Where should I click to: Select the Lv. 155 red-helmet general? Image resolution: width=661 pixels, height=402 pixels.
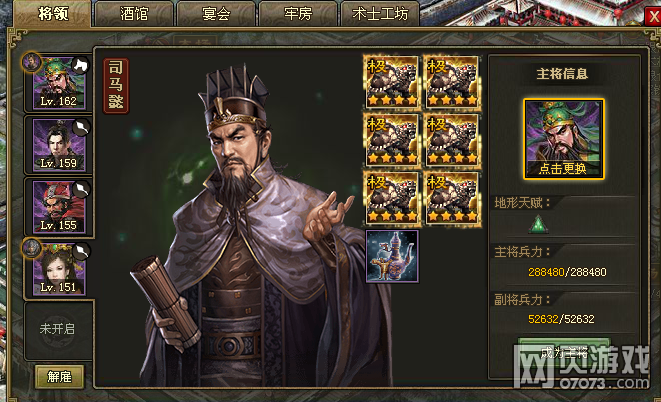[x=59, y=207]
